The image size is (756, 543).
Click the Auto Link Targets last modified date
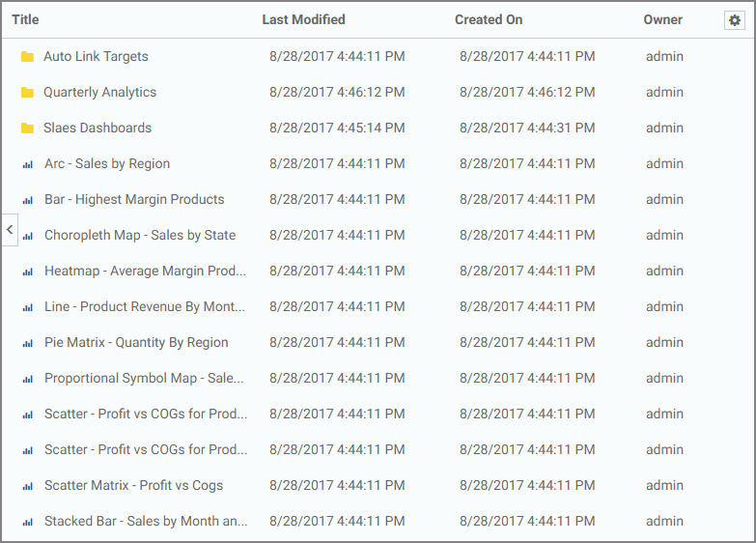[x=337, y=56]
